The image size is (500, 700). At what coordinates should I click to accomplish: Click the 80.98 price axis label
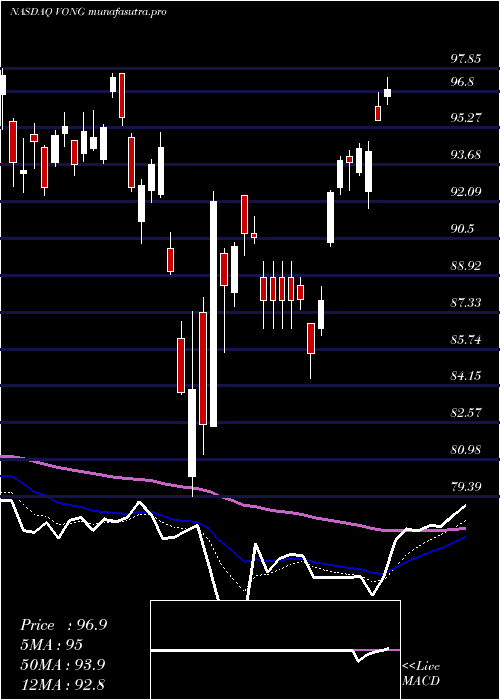pyautogui.click(x=465, y=450)
